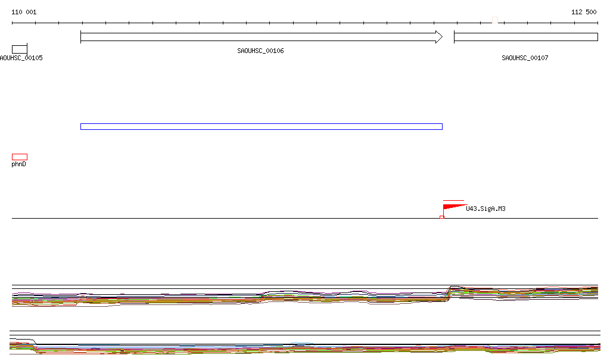Click the red phnD feature box
This screenshot has height=364, width=610.
point(20,157)
